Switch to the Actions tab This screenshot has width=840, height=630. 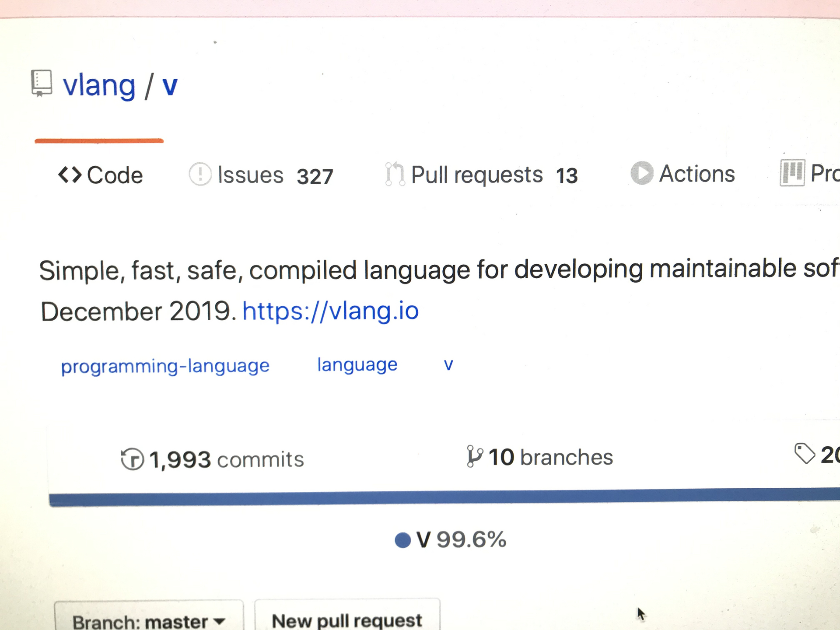682,173
